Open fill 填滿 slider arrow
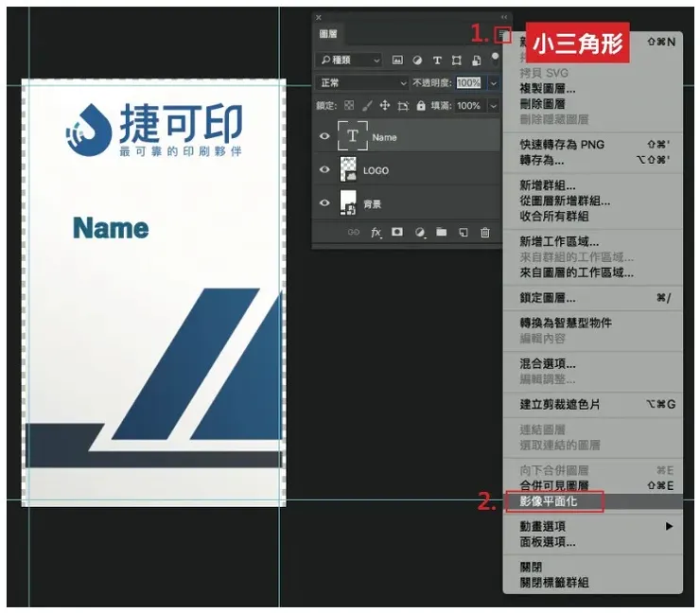The width and height of the screenshot is (700, 613). coord(493,106)
